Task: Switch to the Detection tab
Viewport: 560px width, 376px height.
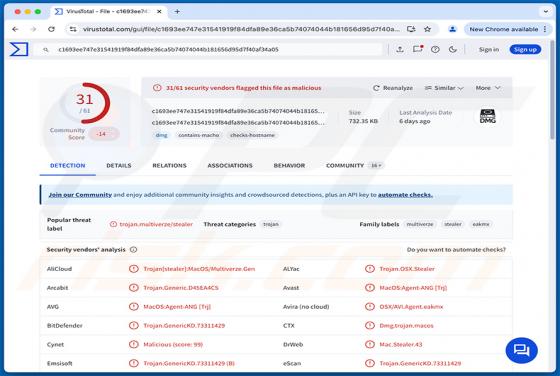Action: (x=68, y=166)
